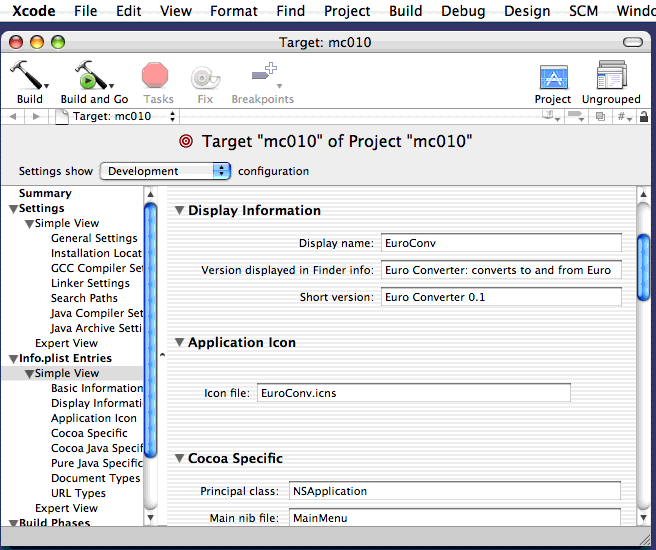The image size is (656, 550).
Task: Select Document Types in sidebar list
Action: tap(95, 478)
